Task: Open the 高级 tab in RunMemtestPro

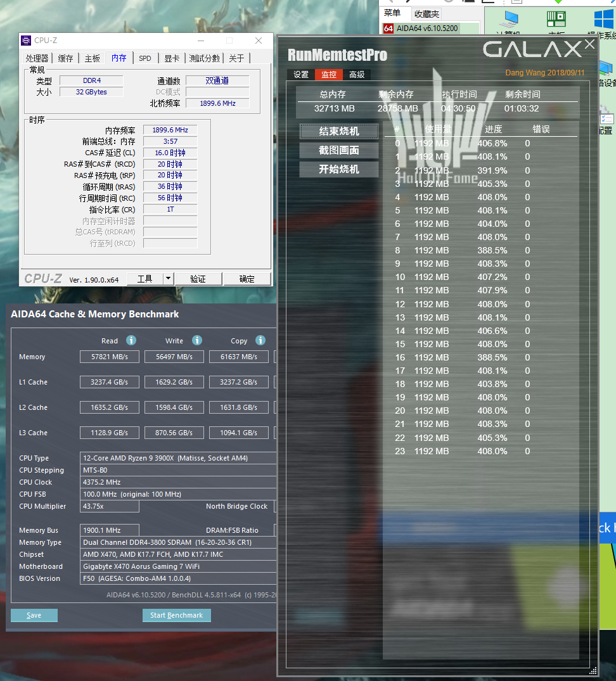Action: [x=357, y=74]
